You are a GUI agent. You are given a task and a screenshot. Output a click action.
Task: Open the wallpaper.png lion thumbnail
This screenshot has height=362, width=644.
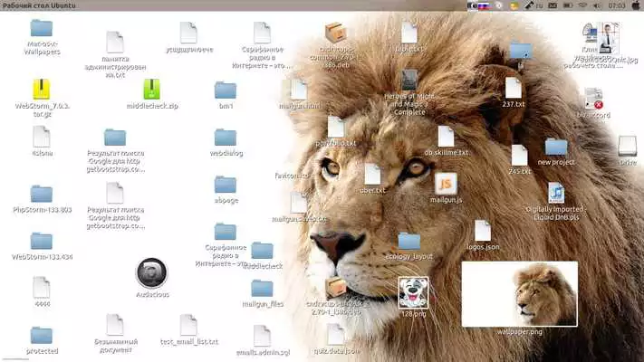tap(520, 294)
